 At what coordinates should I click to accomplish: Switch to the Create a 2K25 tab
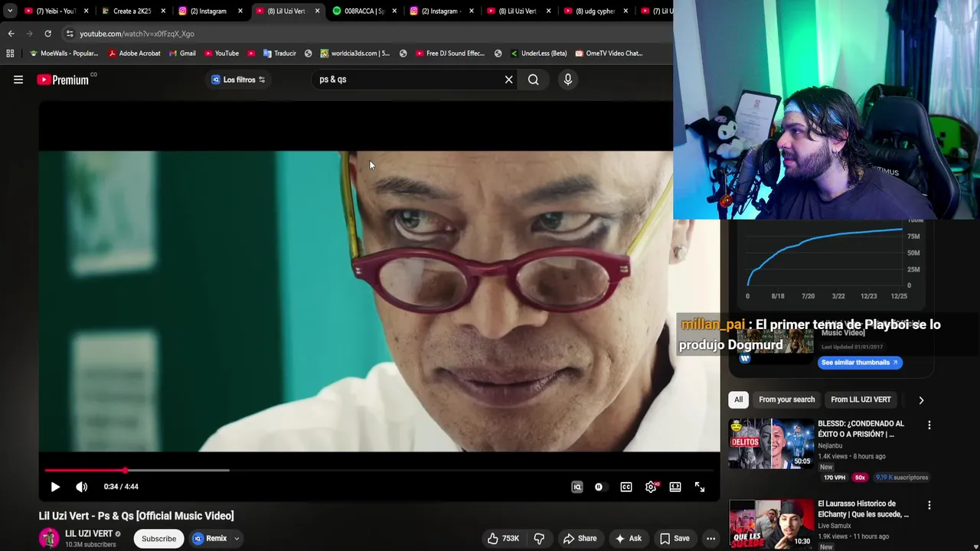132,11
